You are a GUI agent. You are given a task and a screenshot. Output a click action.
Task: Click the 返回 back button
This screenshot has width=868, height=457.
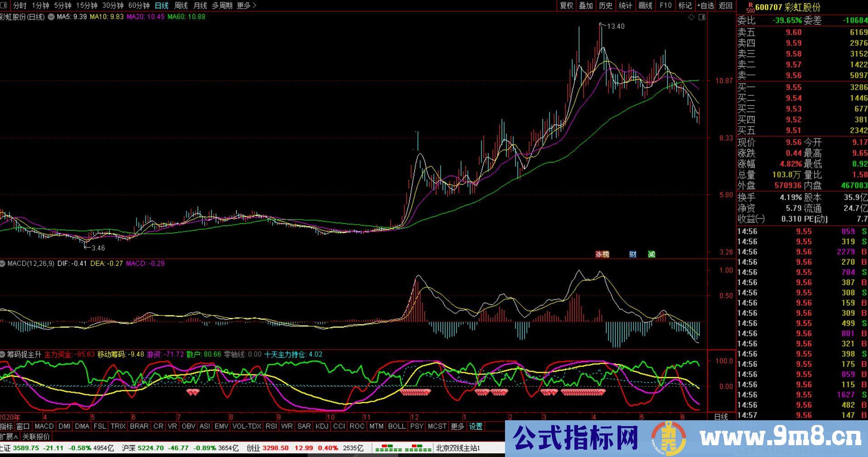click(726, 5)
